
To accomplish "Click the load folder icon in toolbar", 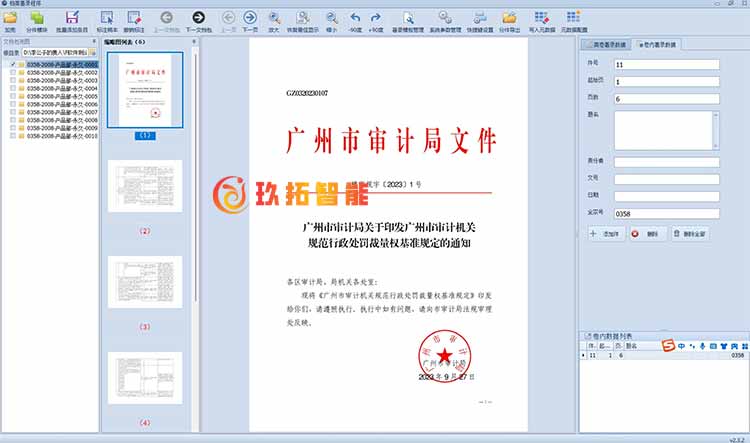I will pyautogui.click(x=10, y=18).
